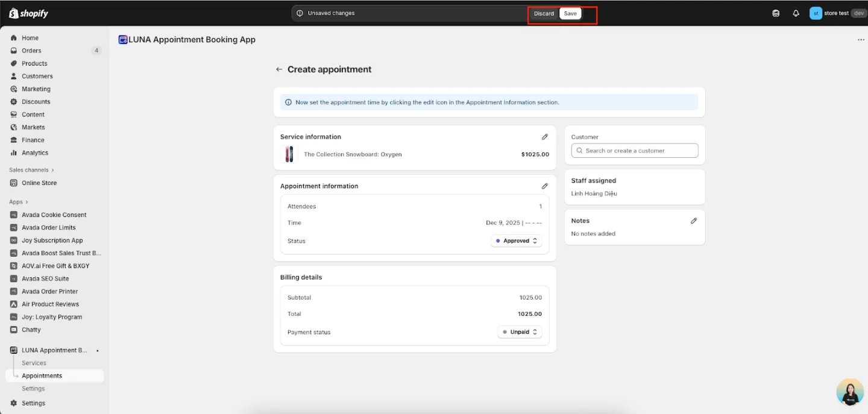Screen dimensions: 868x414
Task: Click the blue info icon in the banner
Action: coord(288,102)
